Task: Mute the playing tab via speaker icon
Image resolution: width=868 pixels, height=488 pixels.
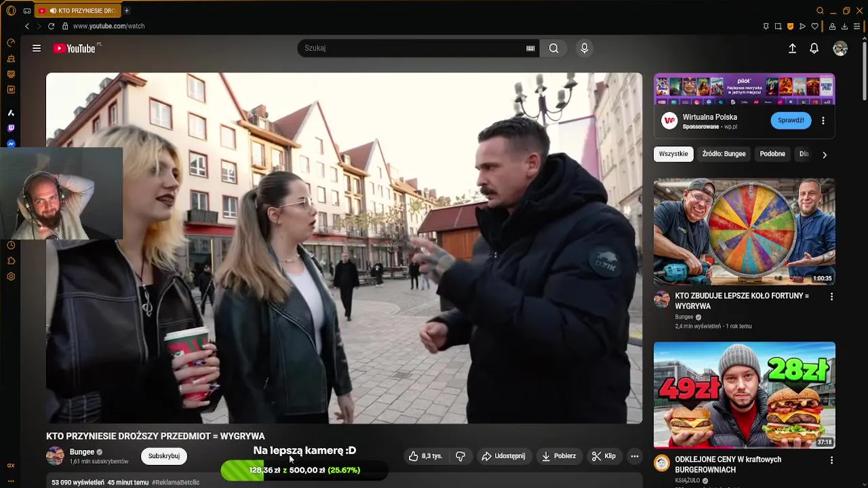Action: 53,11
